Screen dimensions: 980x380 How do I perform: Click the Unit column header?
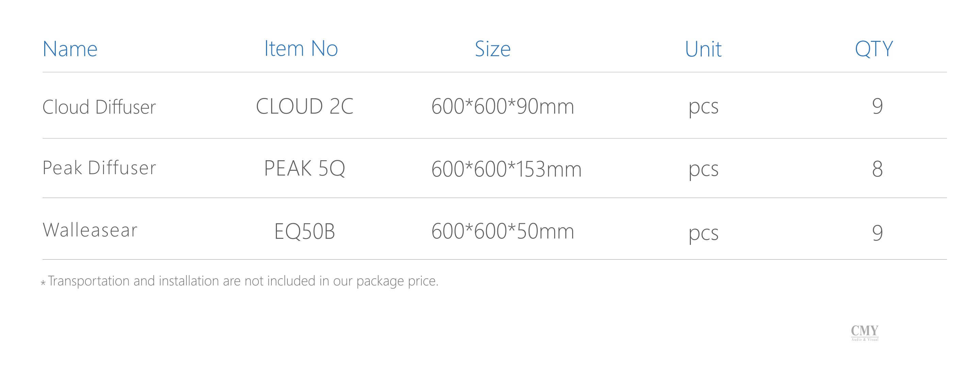point(703,49)
